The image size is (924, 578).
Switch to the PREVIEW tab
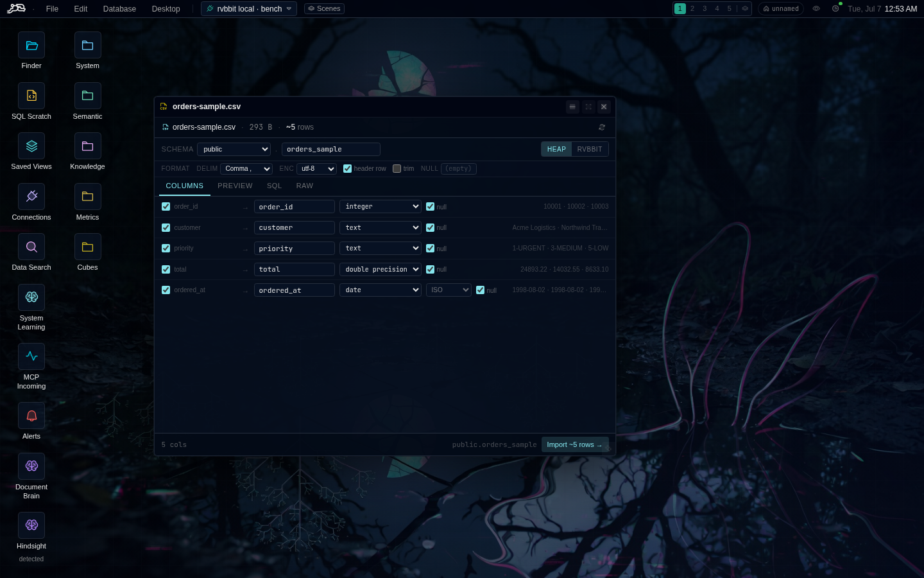point(235,186)
